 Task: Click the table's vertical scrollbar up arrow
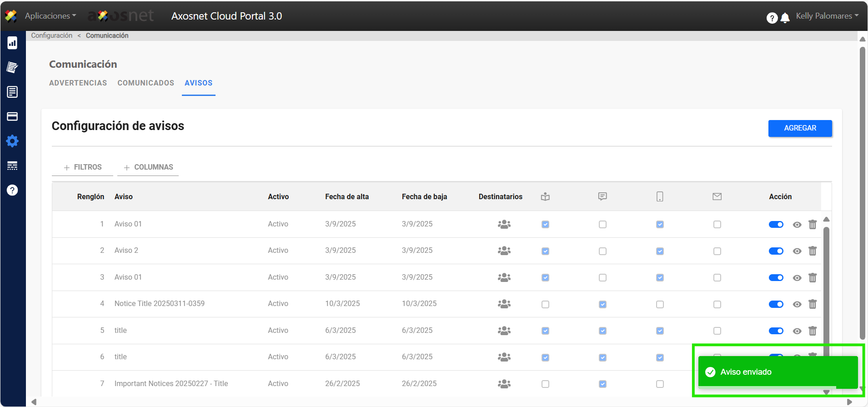826,220
